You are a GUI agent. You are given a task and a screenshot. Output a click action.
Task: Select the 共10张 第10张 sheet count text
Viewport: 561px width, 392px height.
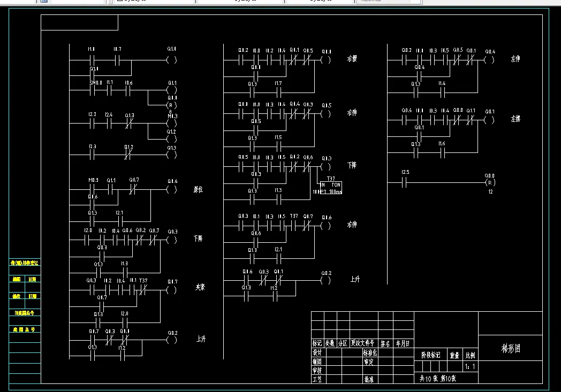tap(438, 379)
